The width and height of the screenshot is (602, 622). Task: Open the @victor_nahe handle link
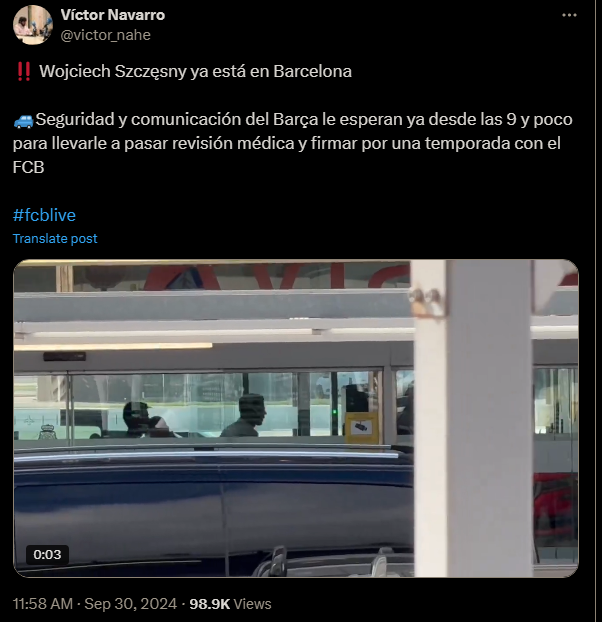[x=105, y=35]
